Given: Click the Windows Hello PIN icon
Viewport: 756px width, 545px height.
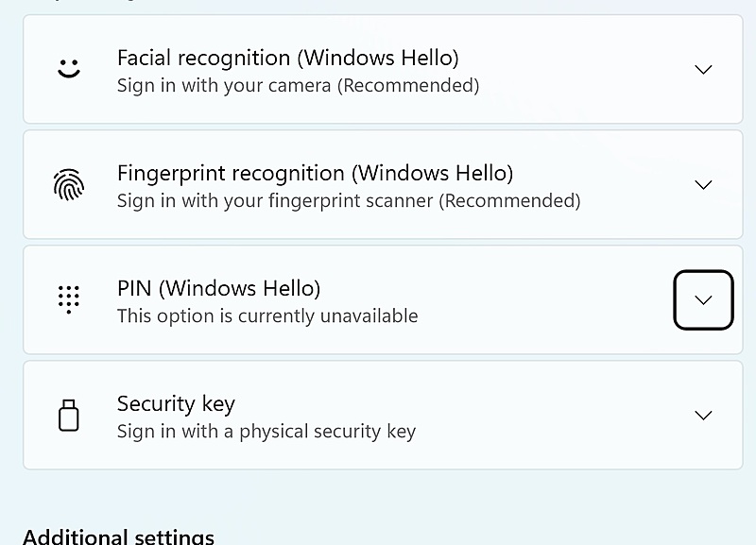Looking at the screenshot, I should point(68,299).
